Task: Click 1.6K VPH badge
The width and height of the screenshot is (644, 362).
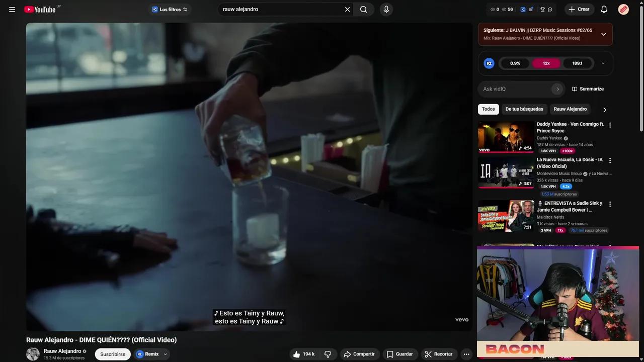Action: pyautogui.click(x=548, y=151)
